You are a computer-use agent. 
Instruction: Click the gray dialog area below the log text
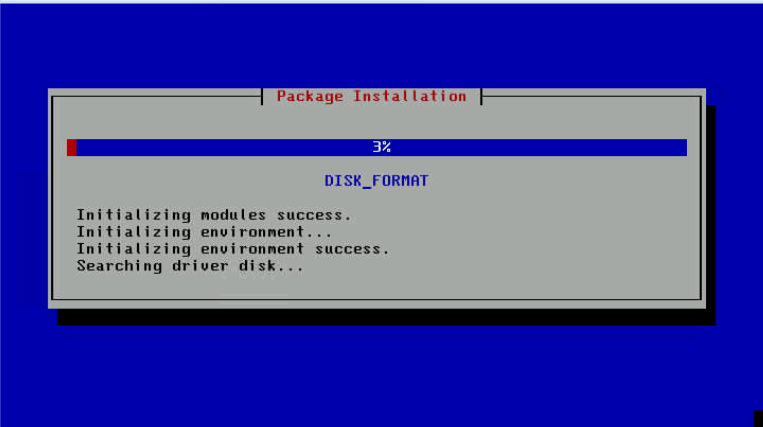pyautogui.click(x=376, y=286)
